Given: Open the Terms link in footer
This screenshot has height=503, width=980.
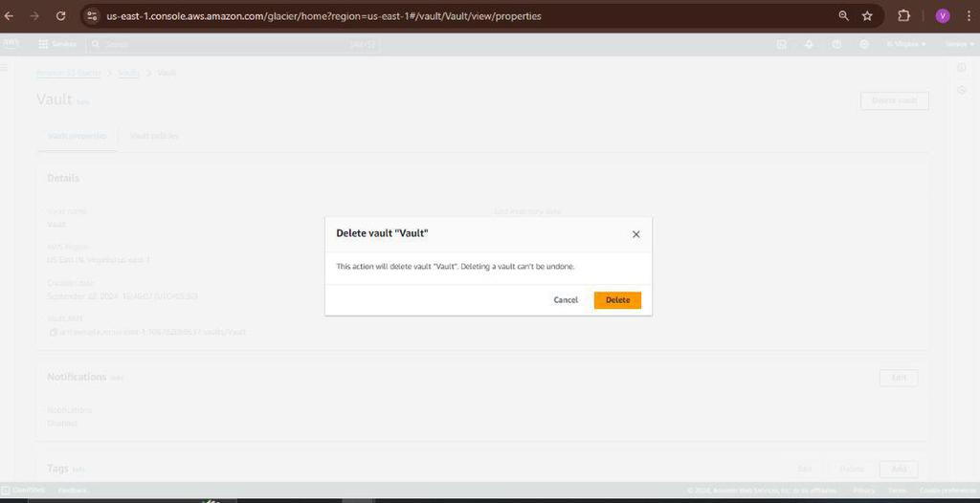Looking at the screenshot, I should pyautogui.click(x=897, y=492).
